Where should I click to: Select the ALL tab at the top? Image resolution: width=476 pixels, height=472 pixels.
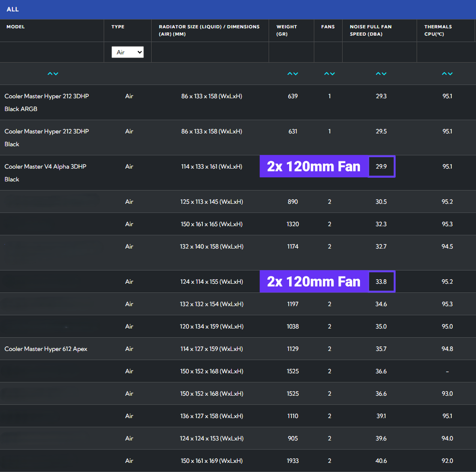tap(13, 9)
